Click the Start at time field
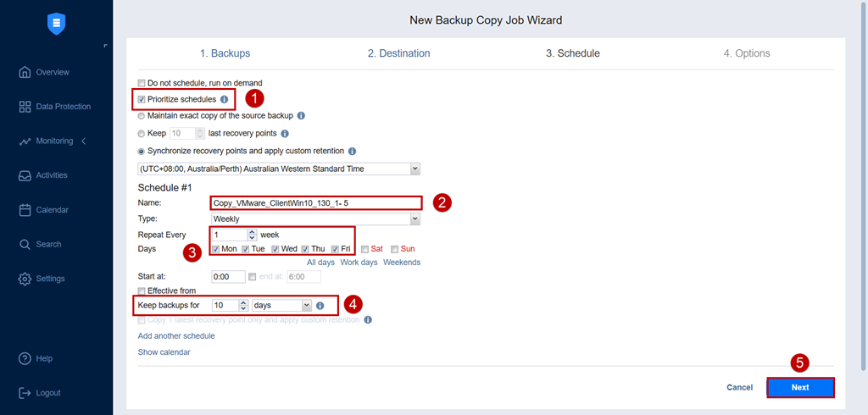868x415 pixels. point(229,277)
